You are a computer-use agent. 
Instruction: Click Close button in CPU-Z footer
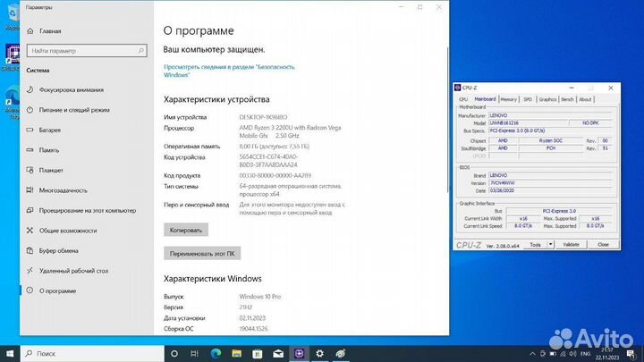[603, 245]
